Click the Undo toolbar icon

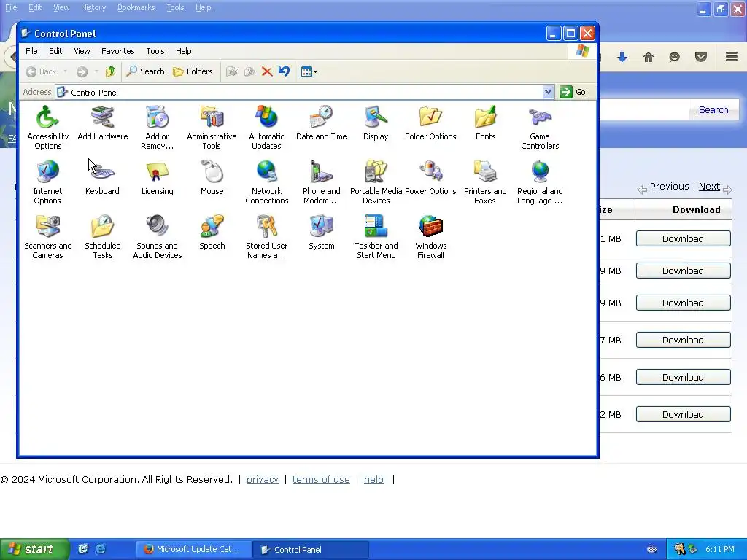tap(284, 71)
